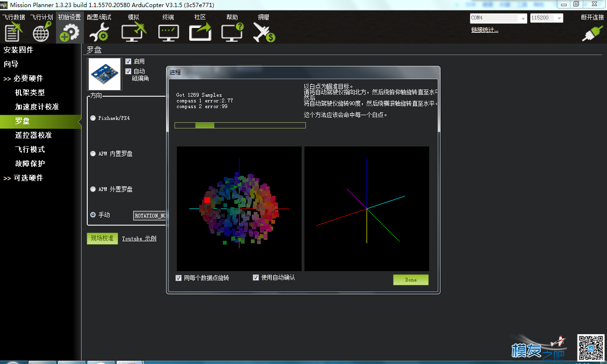The width and height of the screenshot is (607, 364).
Task: Click the 'Got 1269 Samples' status text
Action: coord(199,95)
